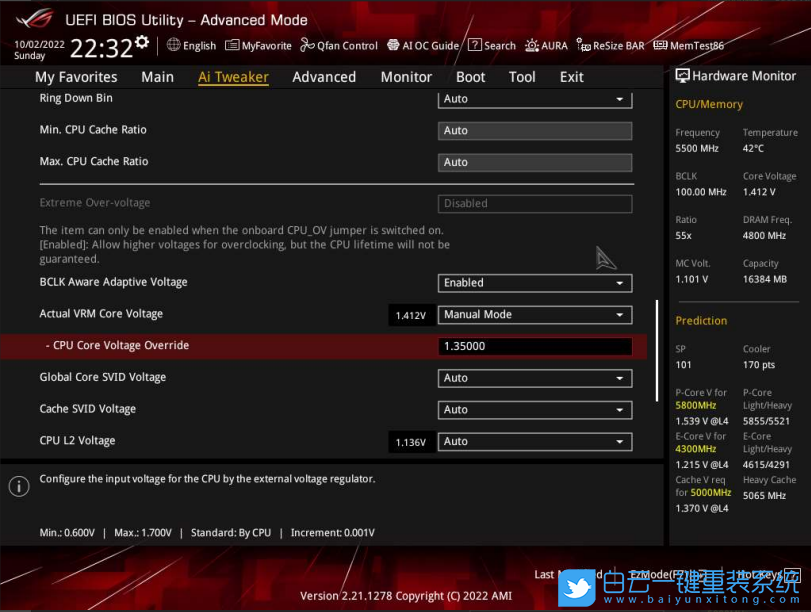811x612 pixels.
Task: Toggle ReSize BAR feature
Action: click(x=610, y=45)
